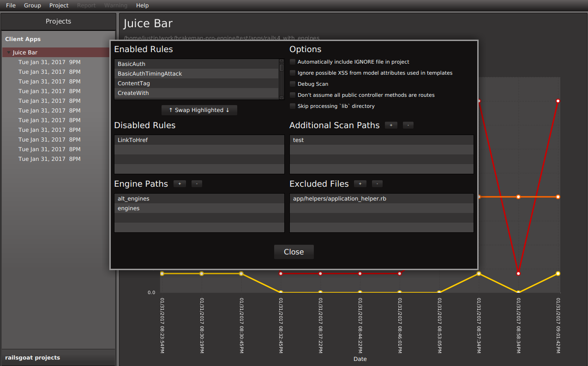Open the Tue Jan 31, 2017 9PM scan
588x366 pixels.
tap(49, 62)
